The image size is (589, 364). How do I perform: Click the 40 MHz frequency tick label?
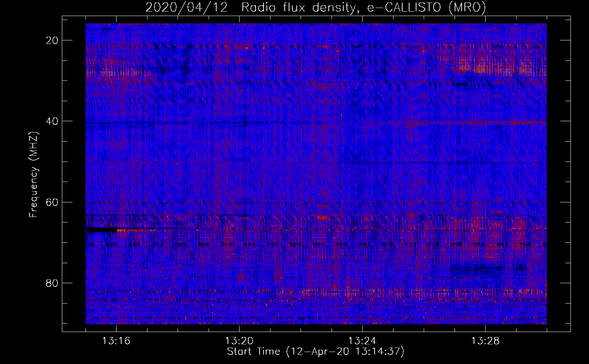(x=52, y=121)
